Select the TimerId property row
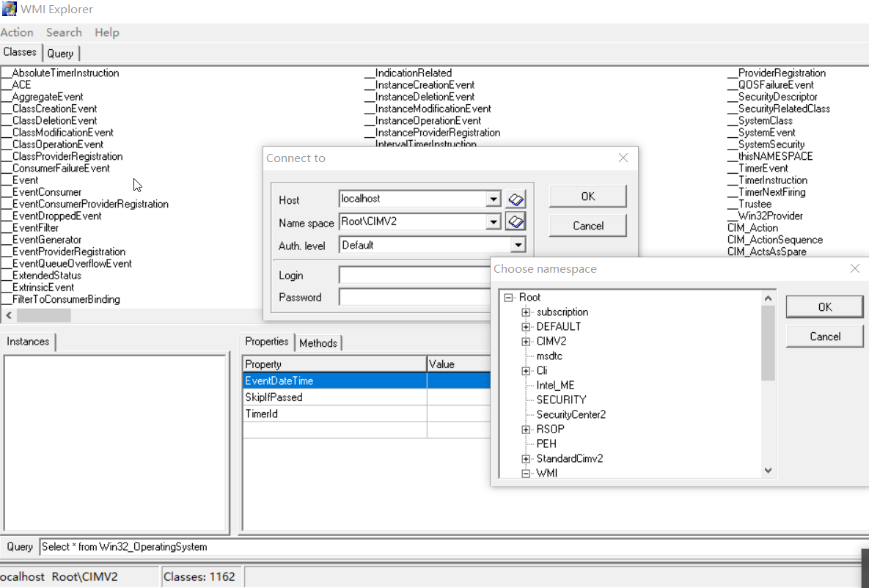Image resolution: width=869 pixels, height=588 pixels. (x=367, y=414)
